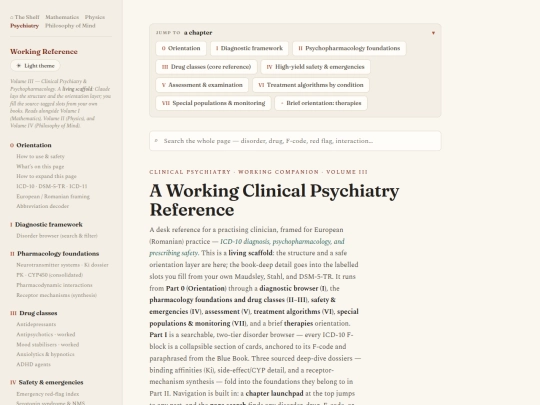Open Anxiolytics & hypnotics entry

45,354
